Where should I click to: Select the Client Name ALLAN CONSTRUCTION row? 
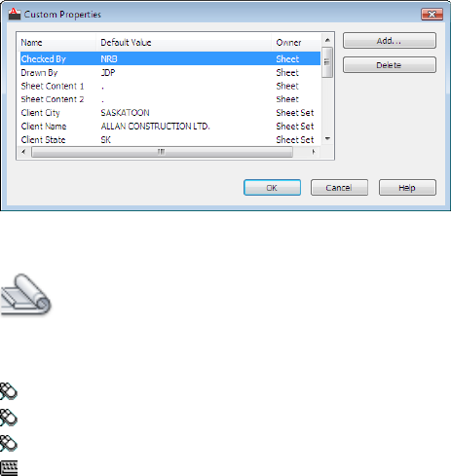[x=170, y=126]
